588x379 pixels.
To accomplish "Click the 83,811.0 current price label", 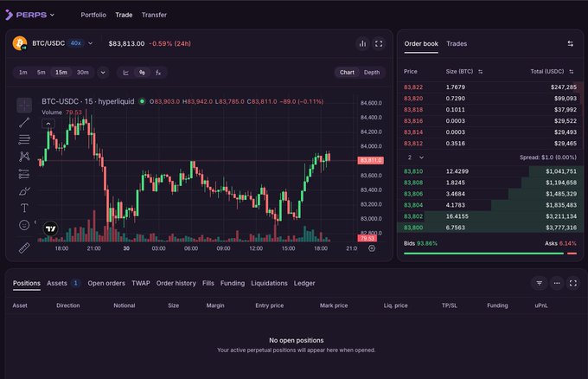I will (370, 160).
